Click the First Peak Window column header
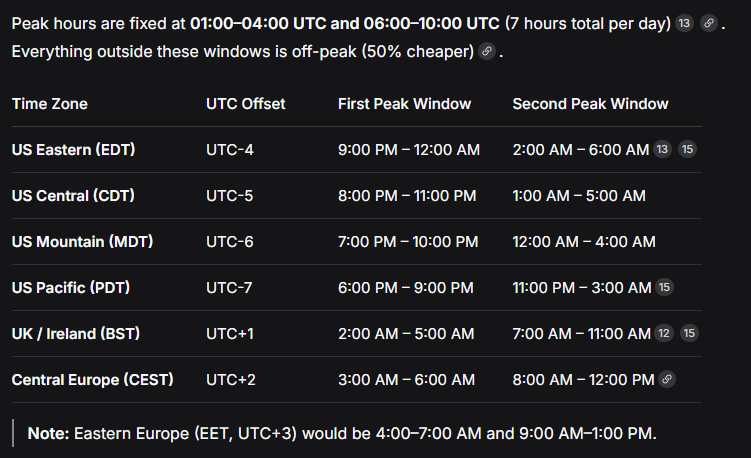Viewport: 751px width, 458px height. pos(405,104)
